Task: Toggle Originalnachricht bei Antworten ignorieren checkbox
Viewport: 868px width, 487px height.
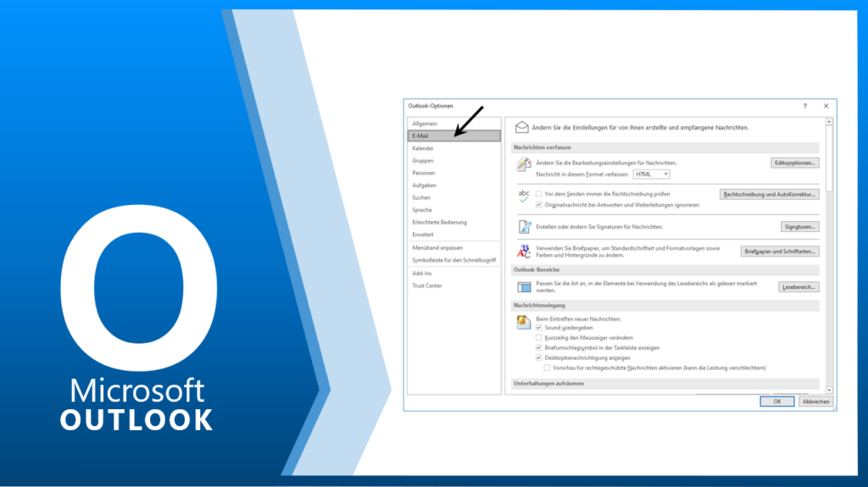Action: [538, 205]
